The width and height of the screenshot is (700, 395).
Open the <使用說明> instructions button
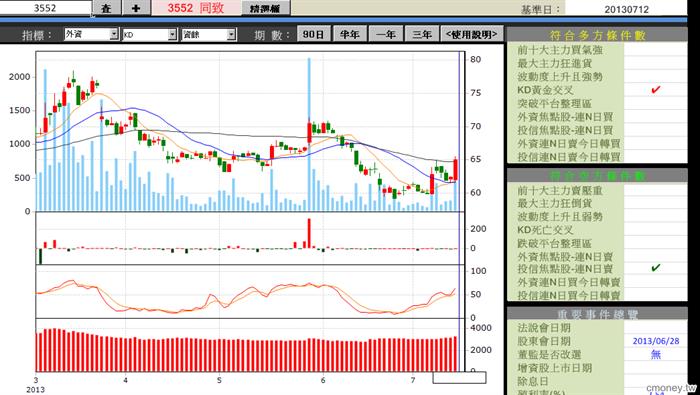(x=471, y=34)
